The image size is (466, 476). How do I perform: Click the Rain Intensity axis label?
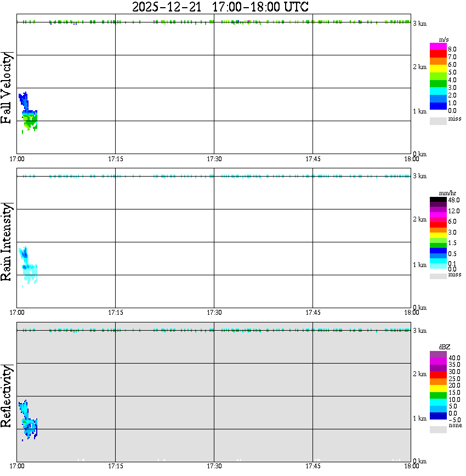point(7,242)
